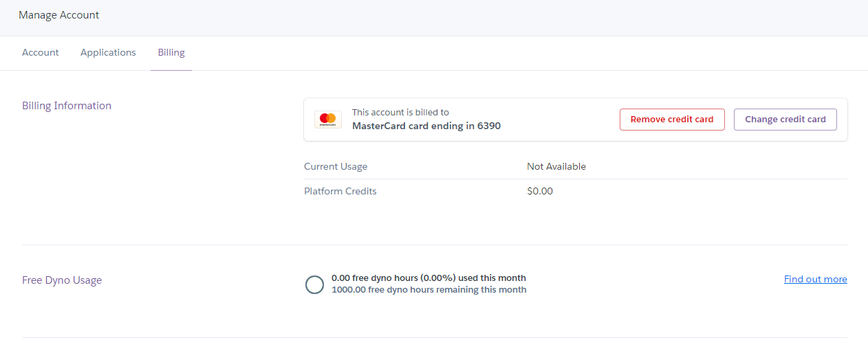Click the Not Available usage value
The width and height of the screenshot is (868, 349).
coord(556,166)
